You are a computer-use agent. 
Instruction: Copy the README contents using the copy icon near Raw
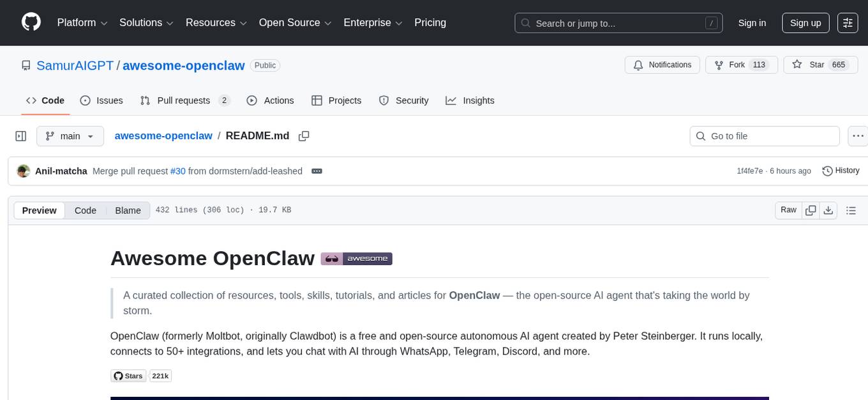tap(811, 210)
